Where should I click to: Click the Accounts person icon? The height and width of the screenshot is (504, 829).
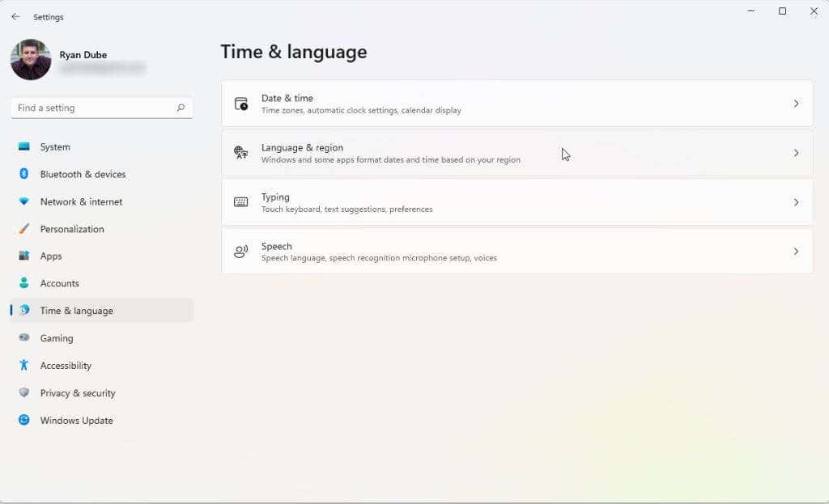tap(23, 283)
